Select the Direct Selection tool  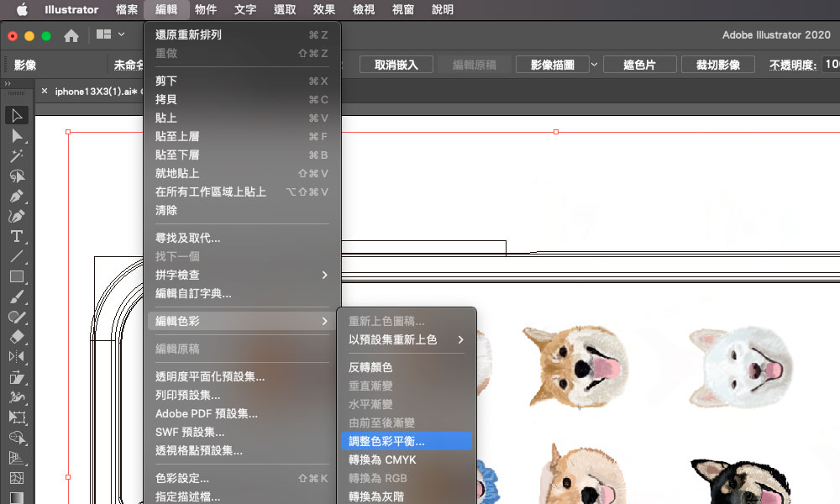17,136
